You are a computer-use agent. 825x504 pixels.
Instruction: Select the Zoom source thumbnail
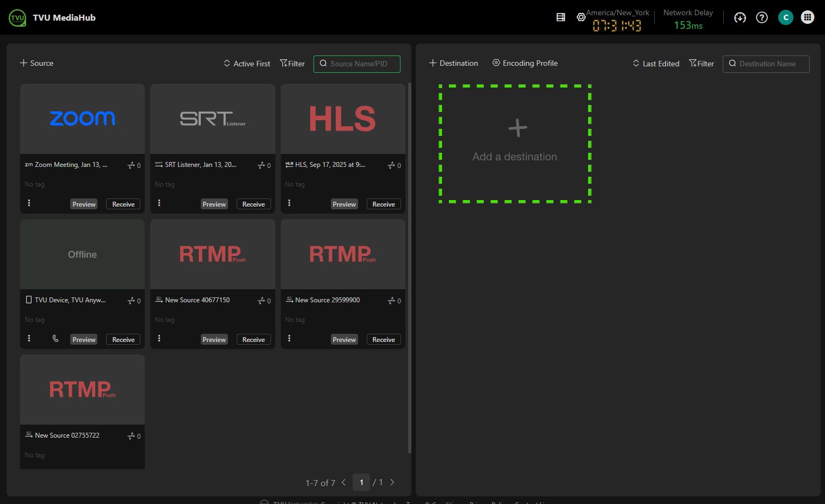tap(82, 119)
